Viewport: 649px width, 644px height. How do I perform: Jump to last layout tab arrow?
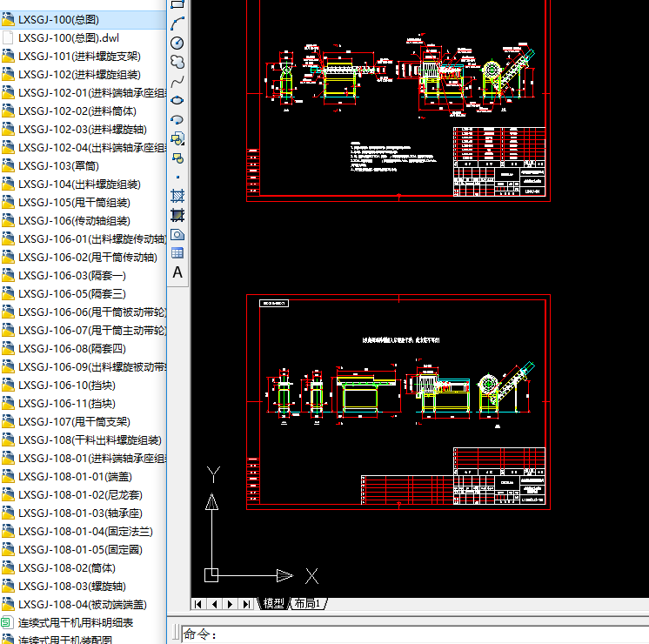coord(246,604)
